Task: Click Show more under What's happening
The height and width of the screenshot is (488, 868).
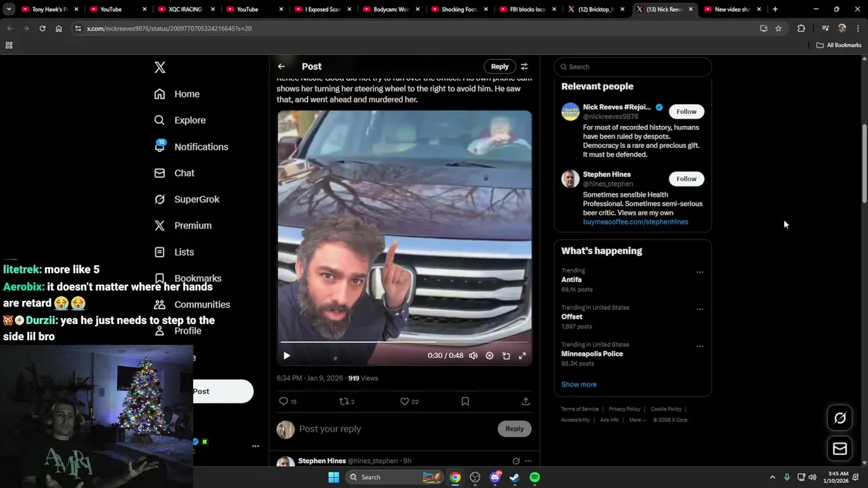Action: point(578,384)
